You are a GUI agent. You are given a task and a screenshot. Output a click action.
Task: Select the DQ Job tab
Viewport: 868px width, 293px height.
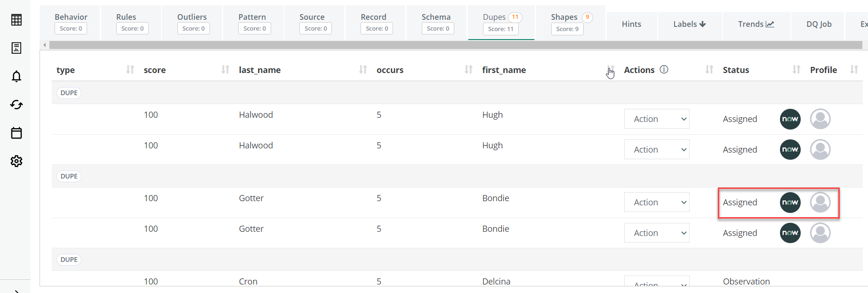click(x=819, y=24)
